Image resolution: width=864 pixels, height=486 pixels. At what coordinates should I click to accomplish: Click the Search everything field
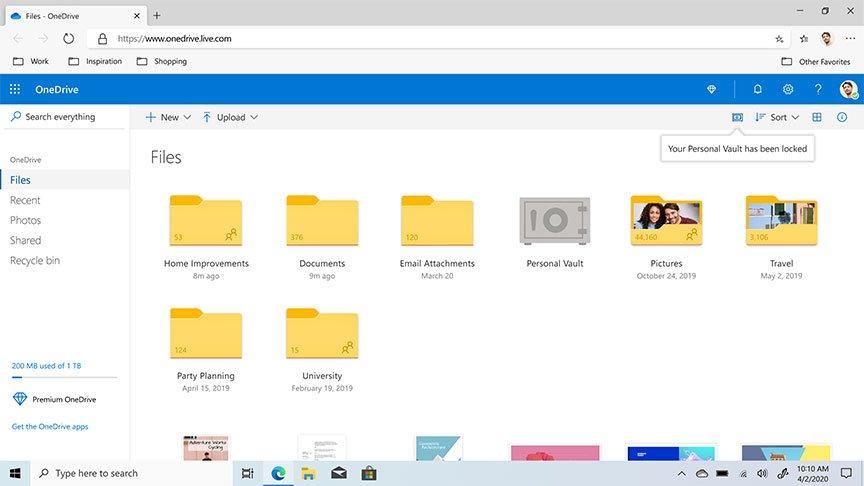click(x=65, y=117)
